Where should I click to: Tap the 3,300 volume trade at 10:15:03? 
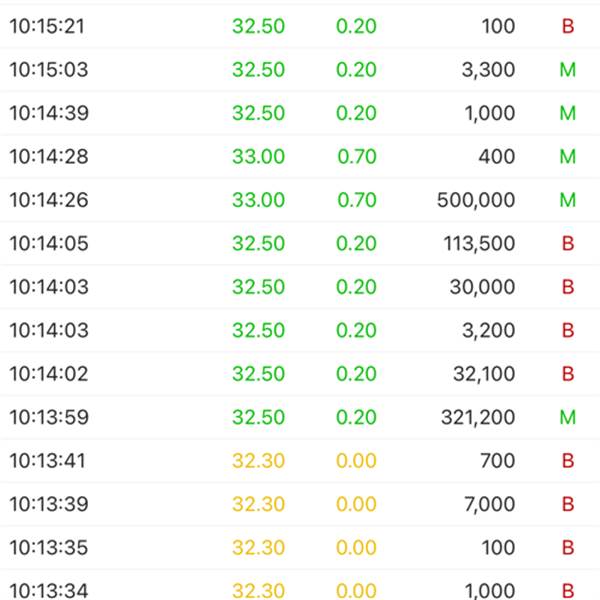300,70
